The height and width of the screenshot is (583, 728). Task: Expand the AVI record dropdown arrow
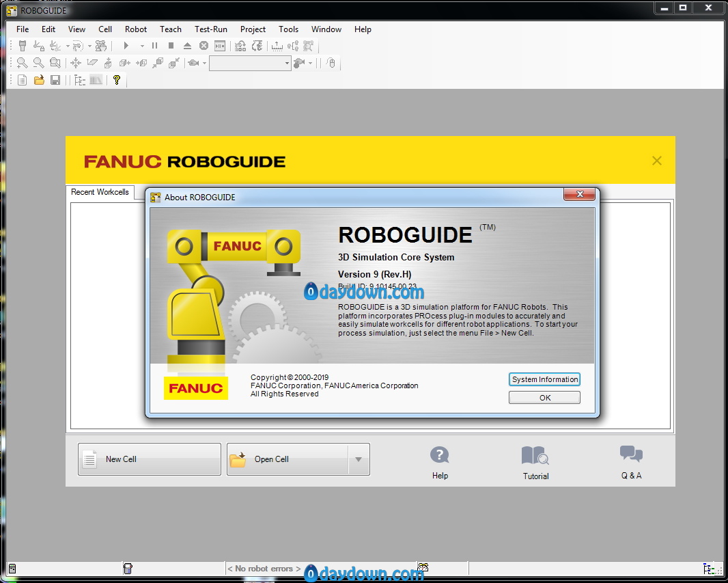pos(310,63)
